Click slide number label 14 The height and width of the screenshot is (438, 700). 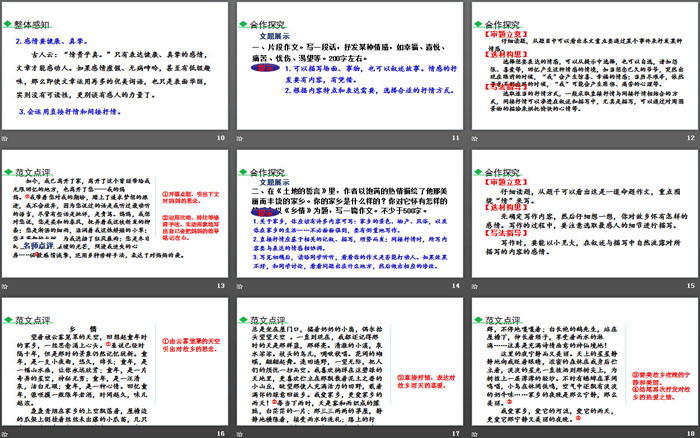456,286
